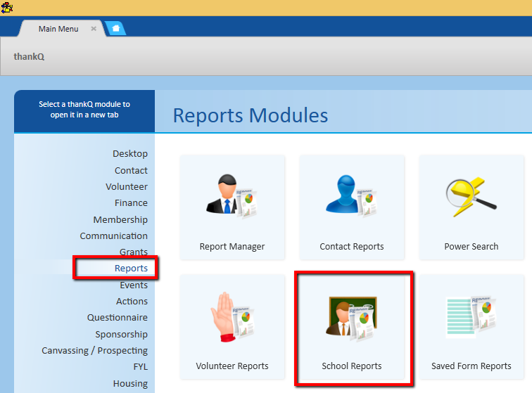Click the home tab icon
The height and width of the screenshot is (393, 532).
click(115, 29)
